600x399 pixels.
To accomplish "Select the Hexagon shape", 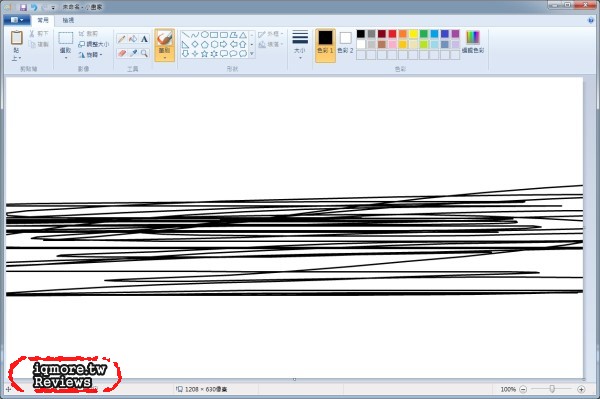I will 214,44.
